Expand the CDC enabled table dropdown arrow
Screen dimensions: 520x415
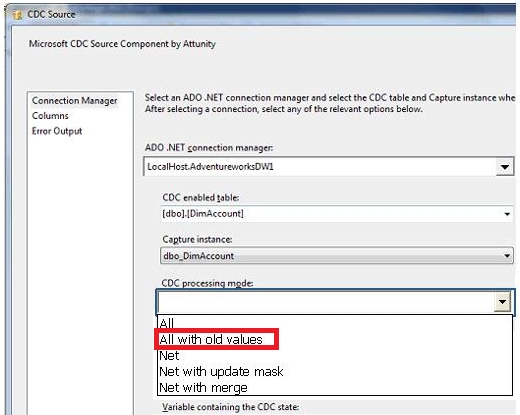tap(507, 214)
